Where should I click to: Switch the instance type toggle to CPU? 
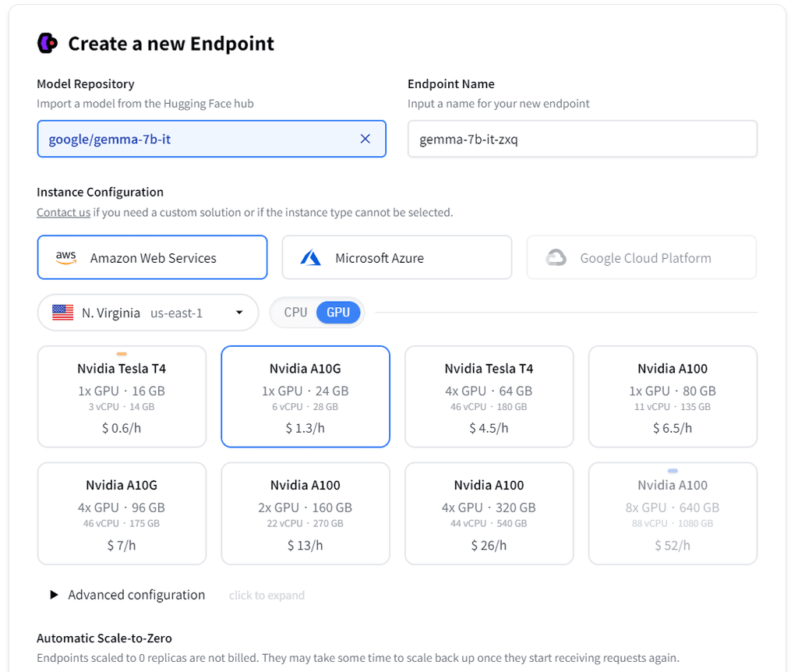[x=295, y=312]
